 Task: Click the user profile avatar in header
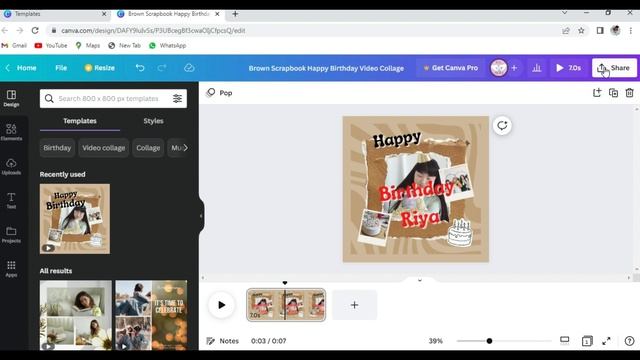click(498, 68)
